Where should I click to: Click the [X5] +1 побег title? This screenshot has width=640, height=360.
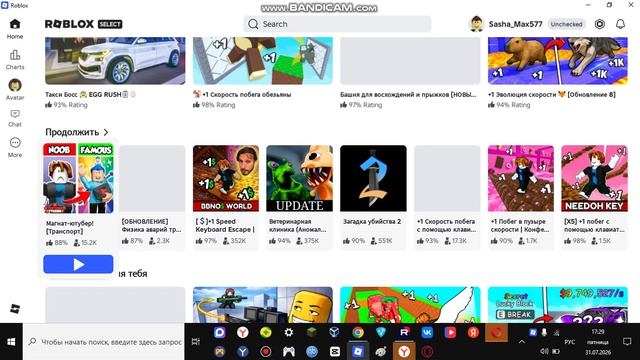[594, 225]
